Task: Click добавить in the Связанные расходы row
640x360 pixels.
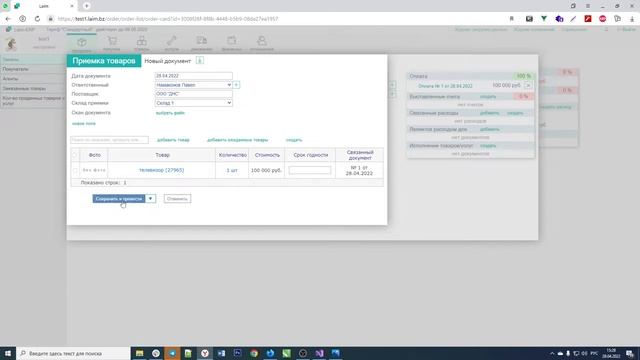Action: click(489, 113)
